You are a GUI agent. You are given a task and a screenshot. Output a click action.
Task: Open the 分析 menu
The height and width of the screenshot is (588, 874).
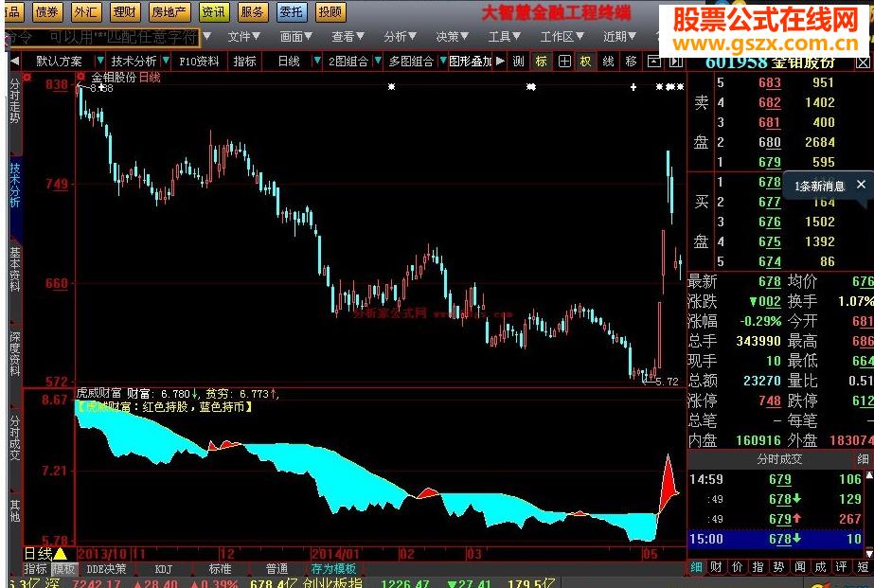point(400,37)
